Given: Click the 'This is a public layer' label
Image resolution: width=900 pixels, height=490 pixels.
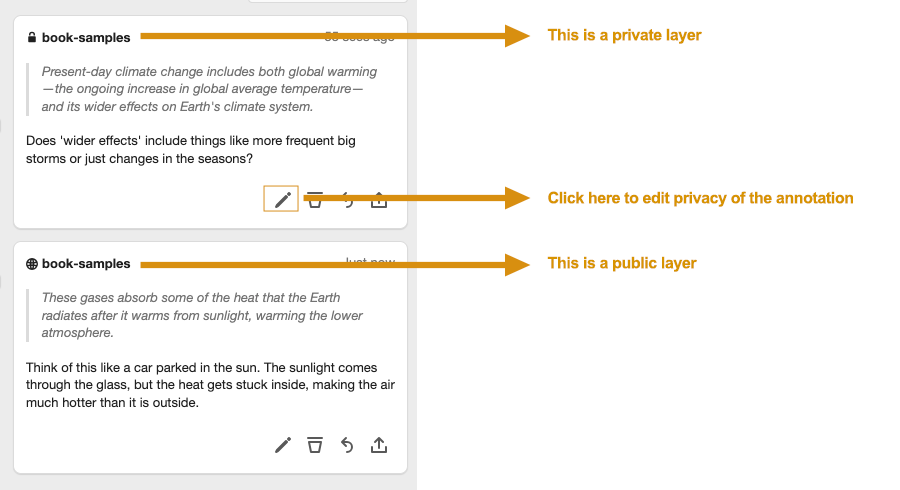Looking at the screenshot, I should point(621,263).
